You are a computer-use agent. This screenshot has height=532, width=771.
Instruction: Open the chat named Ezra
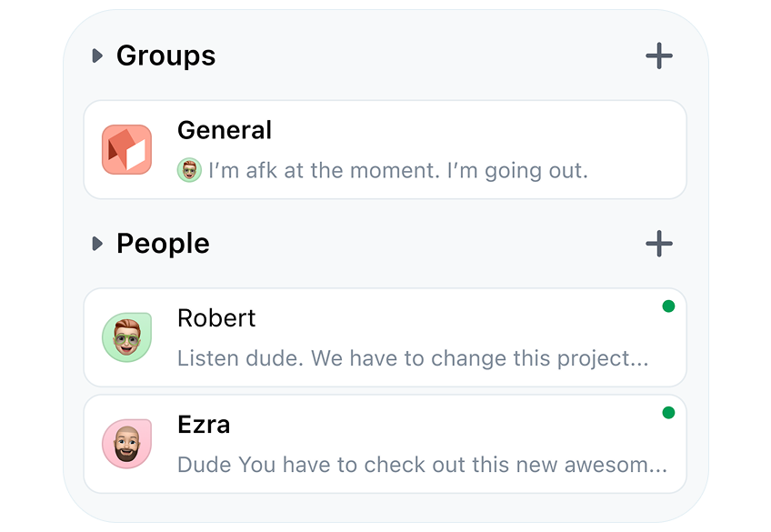click(204, 425)
